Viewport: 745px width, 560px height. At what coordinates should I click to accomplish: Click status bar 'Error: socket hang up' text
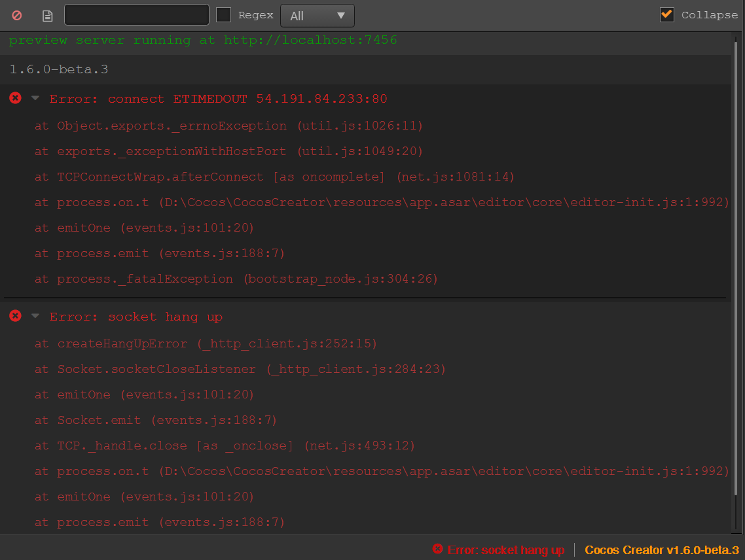tap(505, 550)
